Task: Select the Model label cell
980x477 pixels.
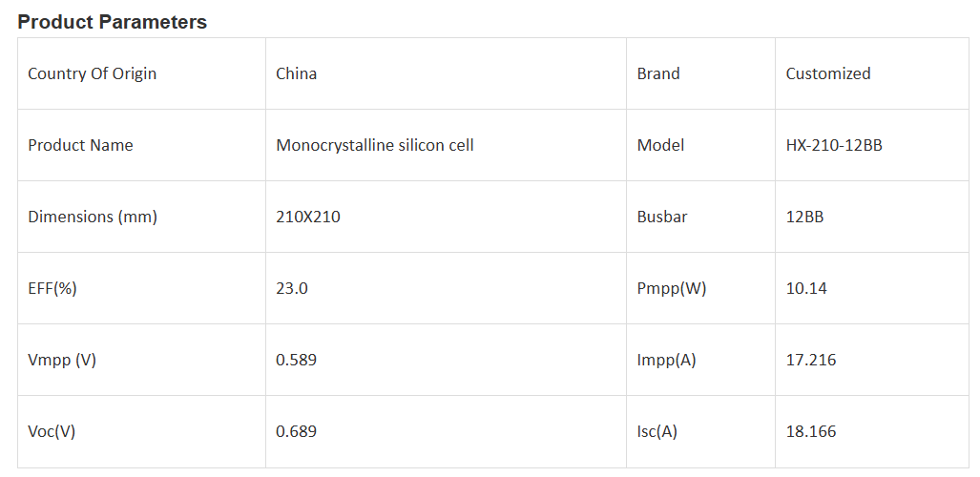Action: (660, 145)
